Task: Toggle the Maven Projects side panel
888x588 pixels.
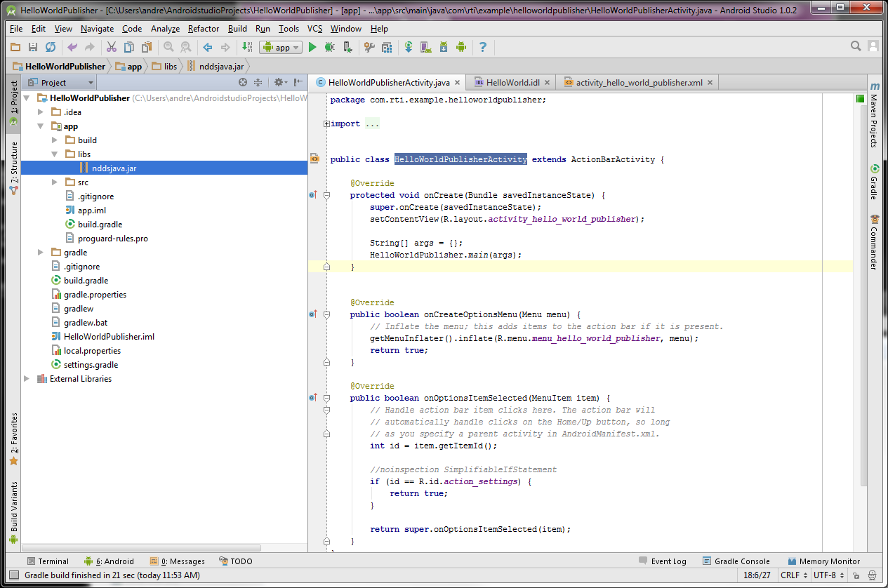Action: coord(874,114)
